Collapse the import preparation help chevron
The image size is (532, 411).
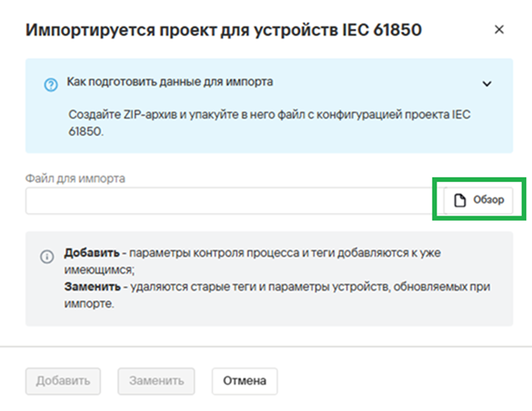click(487, 84)
